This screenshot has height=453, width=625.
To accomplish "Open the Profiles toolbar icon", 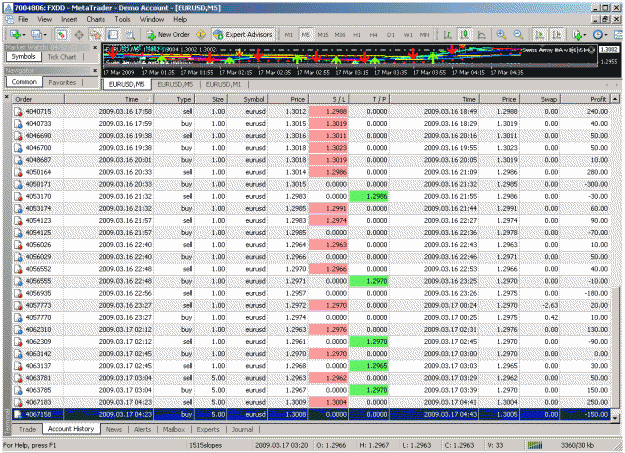I will tap(36, 35).
